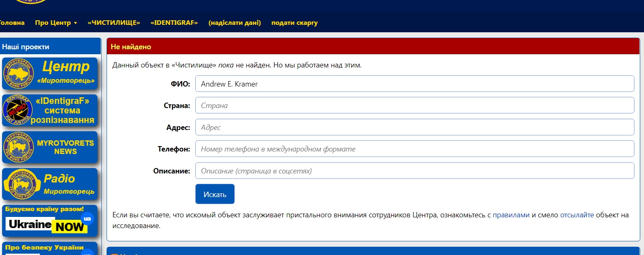Click the Искать search button
Screen dimensions: 644x255
[215, 194]
